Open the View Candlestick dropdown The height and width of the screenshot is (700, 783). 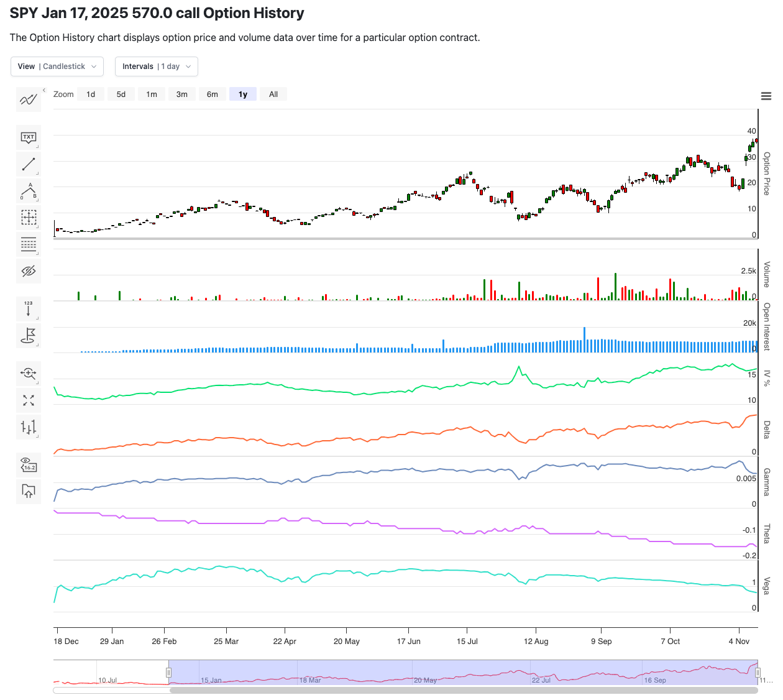57,67
